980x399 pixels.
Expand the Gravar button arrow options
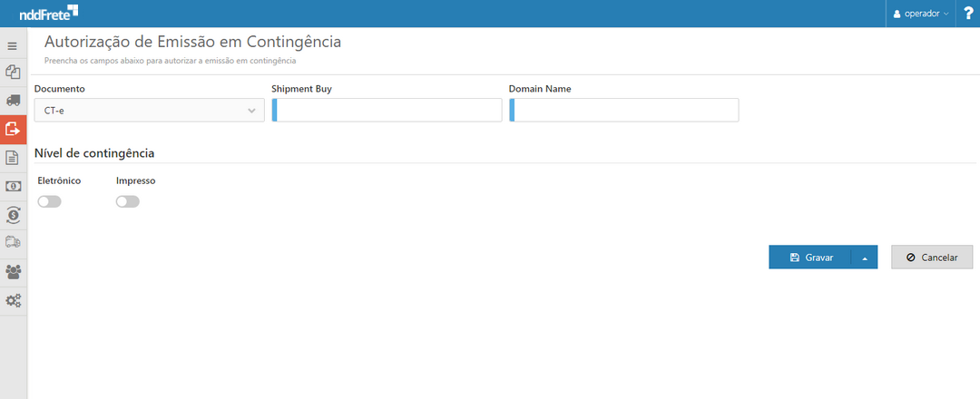(x=865, y=258)
